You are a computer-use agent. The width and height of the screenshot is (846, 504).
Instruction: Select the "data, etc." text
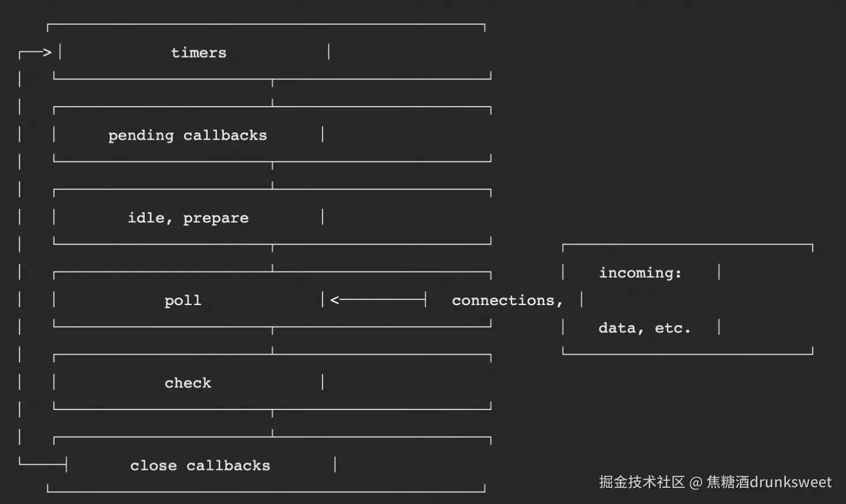pyautogui.click(x=644, y=328)
